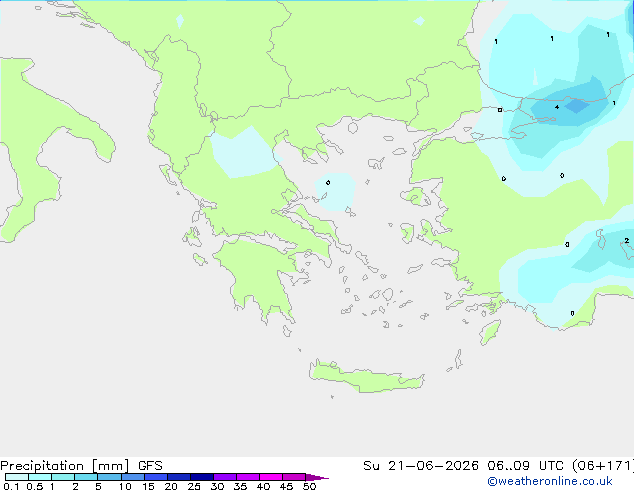The height and width of the screenshot is (490, 634).
Task: Click the '45' legend scale value
Action: tap(286, 486)
